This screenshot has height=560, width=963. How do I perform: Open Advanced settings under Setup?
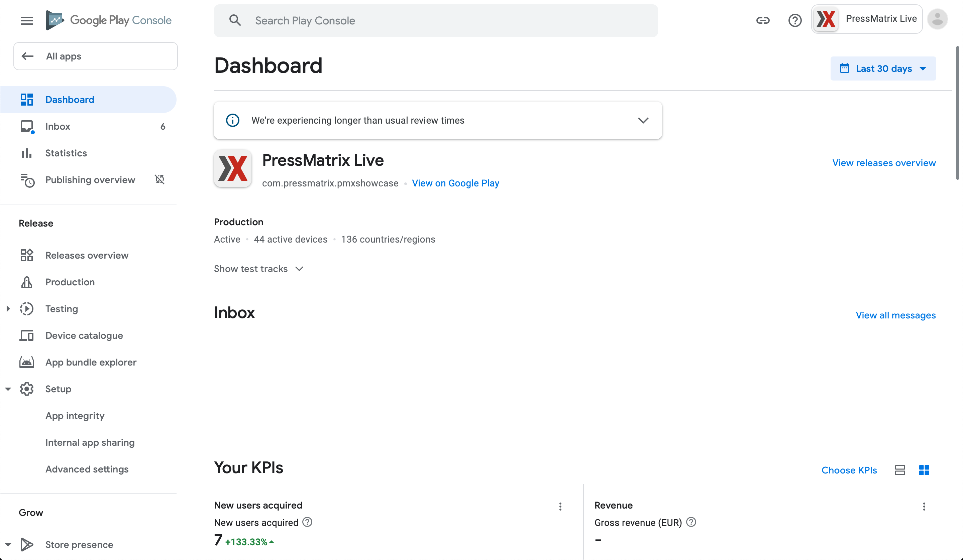coord(87,469)
